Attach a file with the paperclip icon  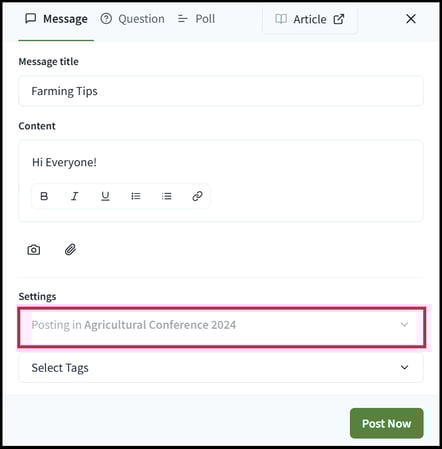[x=70, y=250]
